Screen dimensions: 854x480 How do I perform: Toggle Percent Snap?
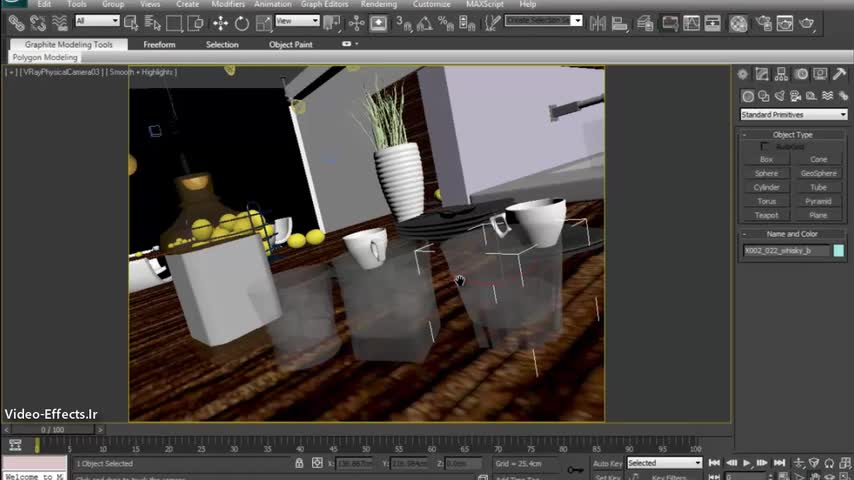[x=446, y=23]
